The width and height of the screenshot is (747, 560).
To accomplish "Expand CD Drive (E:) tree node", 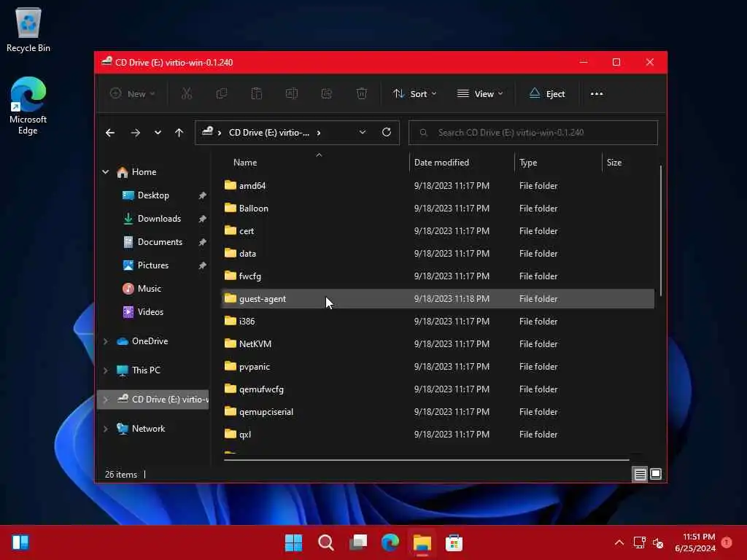I will 105,400.
